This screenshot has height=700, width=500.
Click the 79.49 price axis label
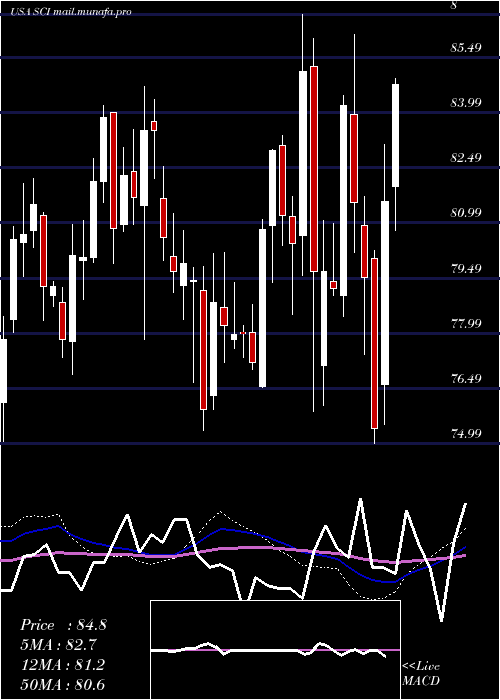click(x=467, y=268)
